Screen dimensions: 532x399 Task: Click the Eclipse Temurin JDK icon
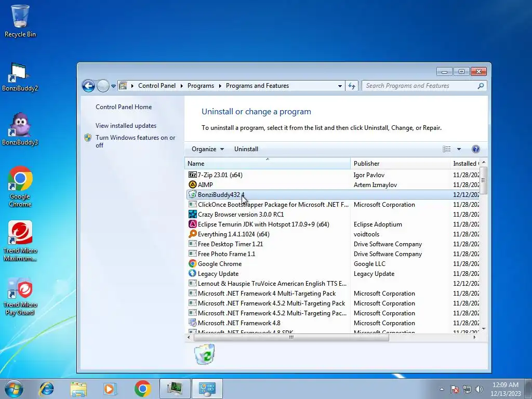[x=192, y=224]
